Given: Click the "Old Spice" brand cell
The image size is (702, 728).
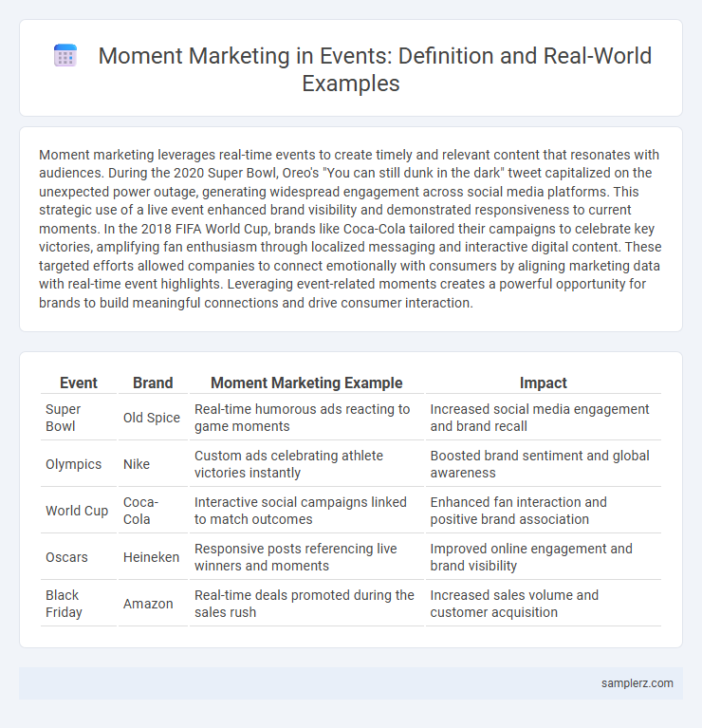Looking at the screenshot, I should 153,418.
